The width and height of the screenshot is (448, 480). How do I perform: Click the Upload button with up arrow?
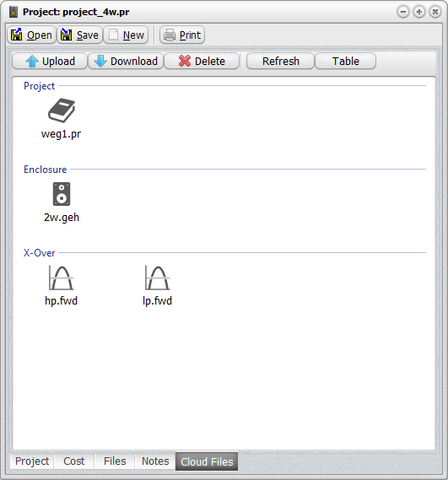[x=50, y=62]
